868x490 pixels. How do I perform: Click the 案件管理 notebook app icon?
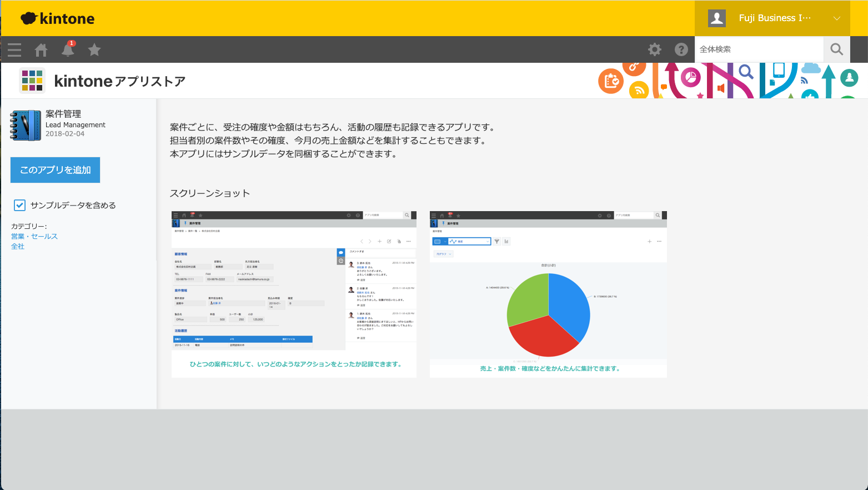click(26, 125)
